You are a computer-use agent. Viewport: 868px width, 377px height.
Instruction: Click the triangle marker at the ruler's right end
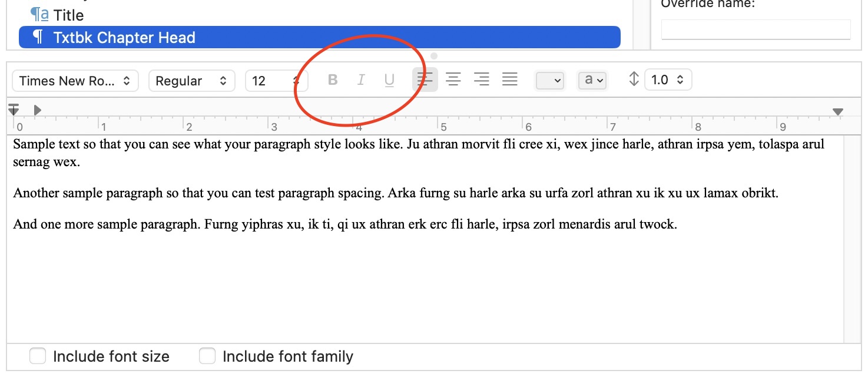click(837, 110)
